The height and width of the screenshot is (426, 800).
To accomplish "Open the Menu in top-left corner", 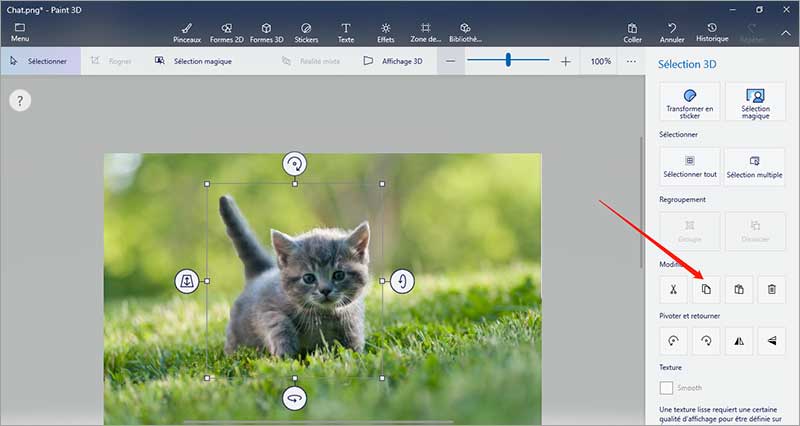I will click(x=19, y=32).
